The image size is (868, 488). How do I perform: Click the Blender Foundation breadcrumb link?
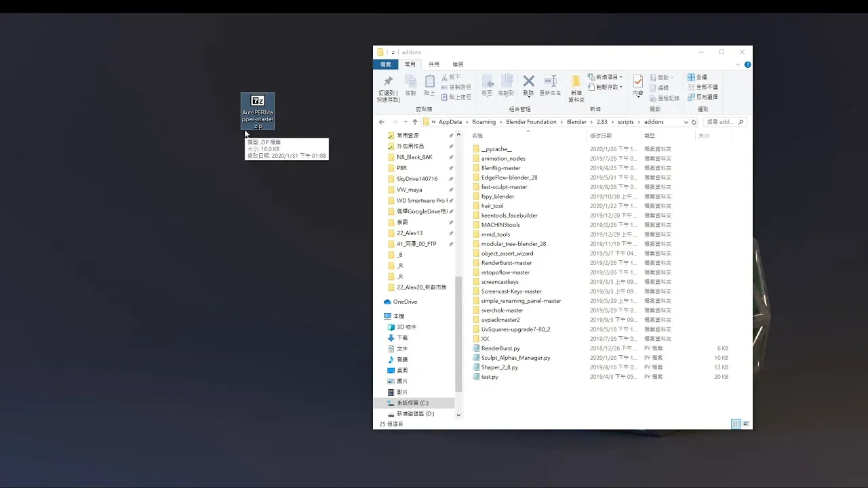click(532, 122)
